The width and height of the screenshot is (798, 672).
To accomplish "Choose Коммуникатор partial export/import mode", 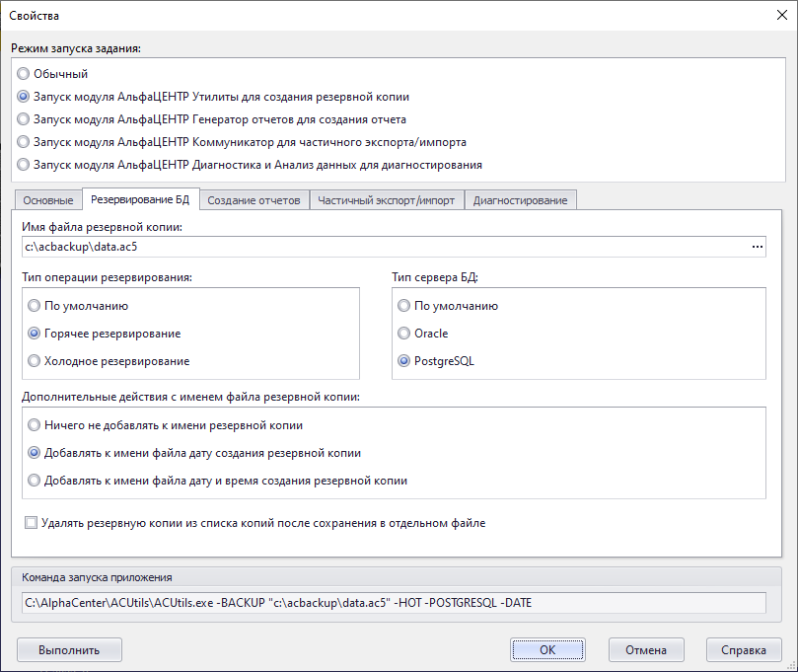I will pyautogui.click(x=24, y=142).
